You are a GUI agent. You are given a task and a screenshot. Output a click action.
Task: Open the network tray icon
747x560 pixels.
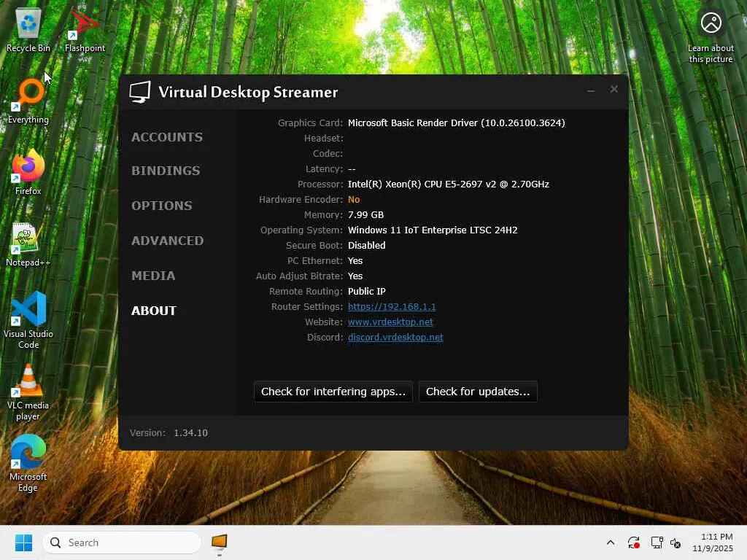point(657,542)
